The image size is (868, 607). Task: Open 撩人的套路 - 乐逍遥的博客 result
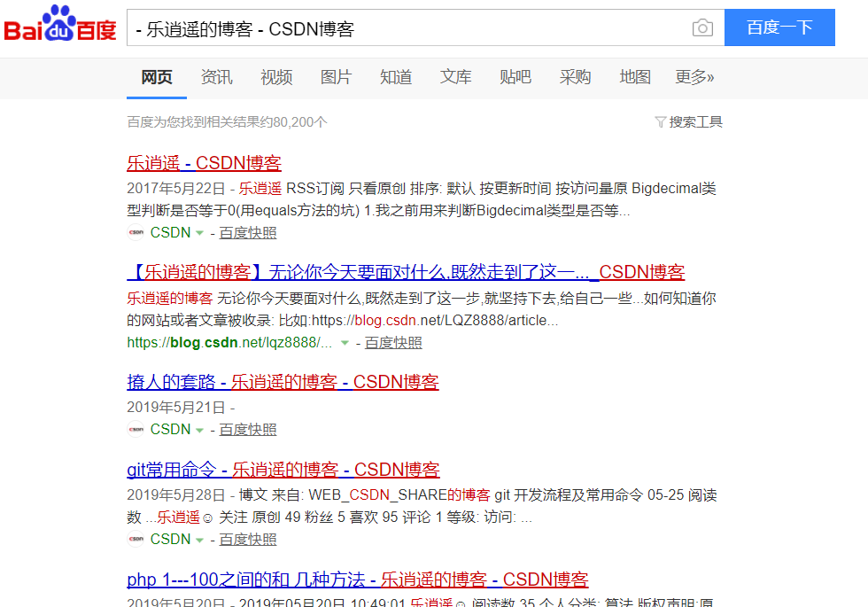coord(283,382)
